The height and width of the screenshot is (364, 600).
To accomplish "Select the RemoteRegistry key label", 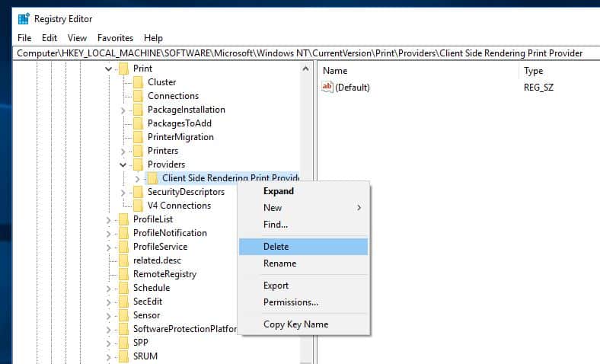I will [165, 274].
